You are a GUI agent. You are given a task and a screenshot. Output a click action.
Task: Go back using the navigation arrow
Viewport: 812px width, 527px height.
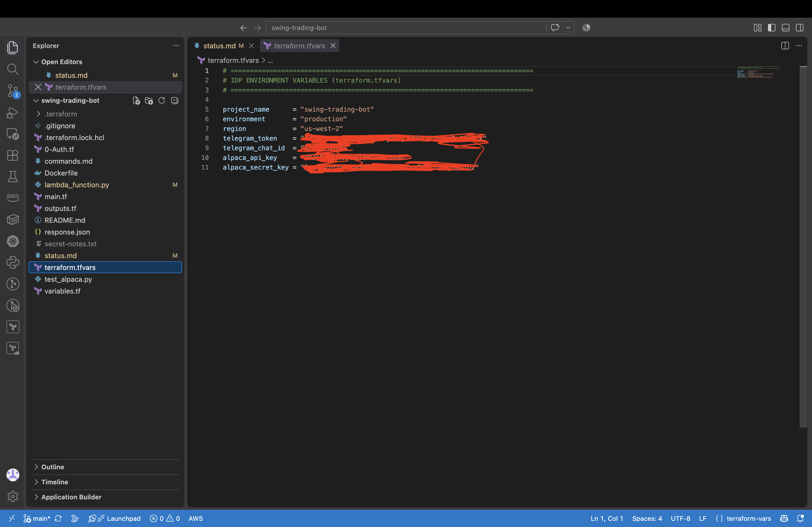pyautogui.click(x=244, y=28)
